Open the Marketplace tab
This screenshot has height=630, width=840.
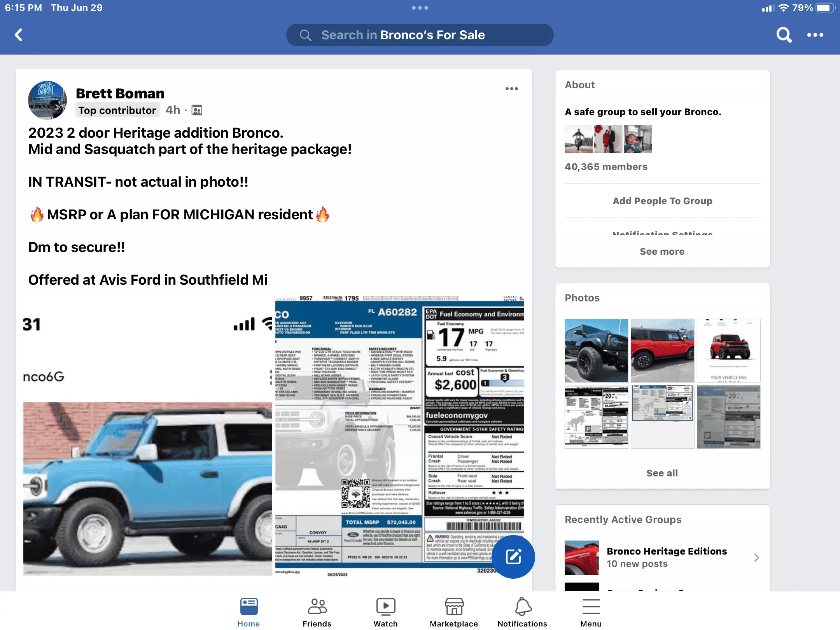(454, 612)
